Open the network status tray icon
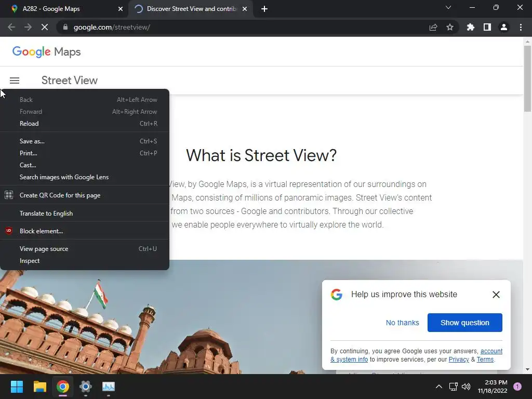Screen dimensions: 532x399 (453, 387)
